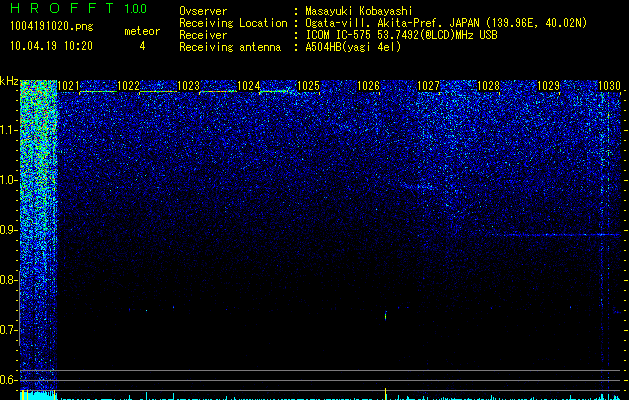This screenshot has width=629, height=400.
Task: Click the Ogata-vill. Akita-Pref. JAPAN location text
Action: tap(446, 23)
